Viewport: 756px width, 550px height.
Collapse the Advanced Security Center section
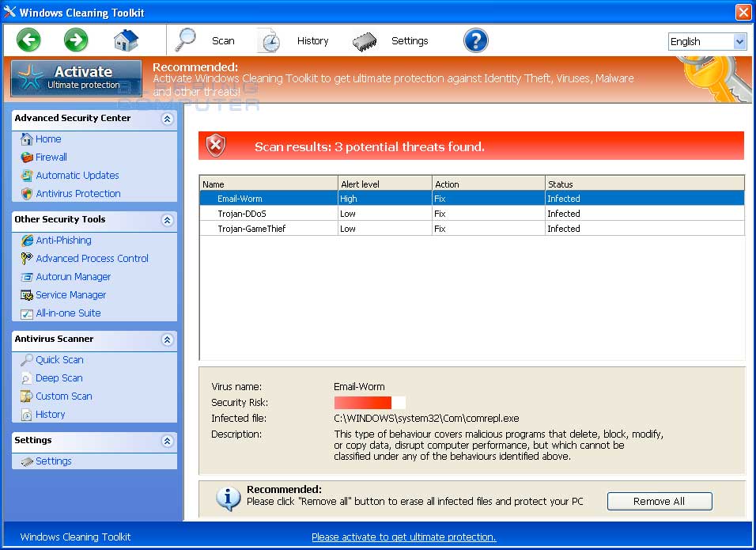click(x=166, y=118)
